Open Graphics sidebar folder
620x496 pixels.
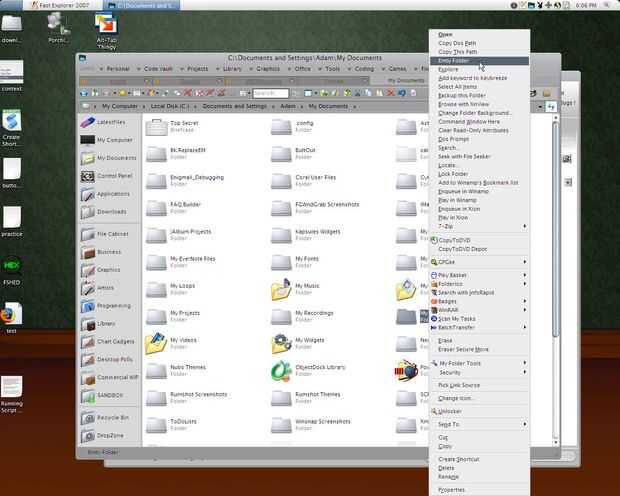click(x=101, y=270)
